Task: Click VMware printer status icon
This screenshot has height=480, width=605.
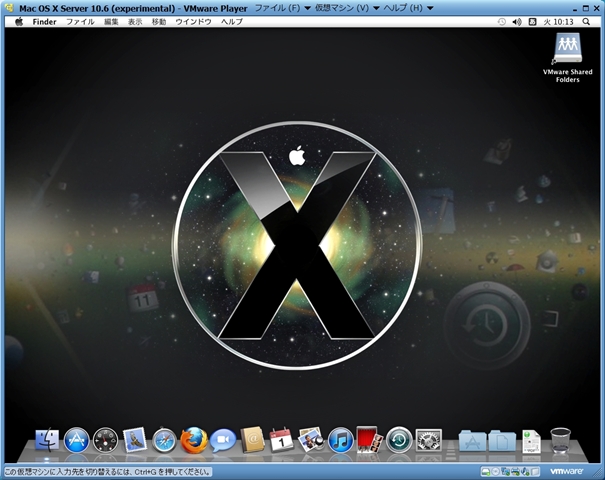Action: pos(515,472)
